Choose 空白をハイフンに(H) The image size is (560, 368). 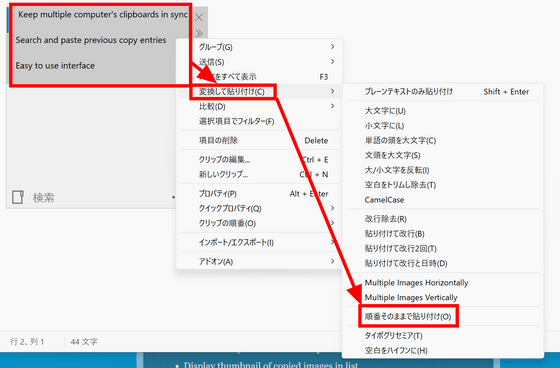coord(443,350)
